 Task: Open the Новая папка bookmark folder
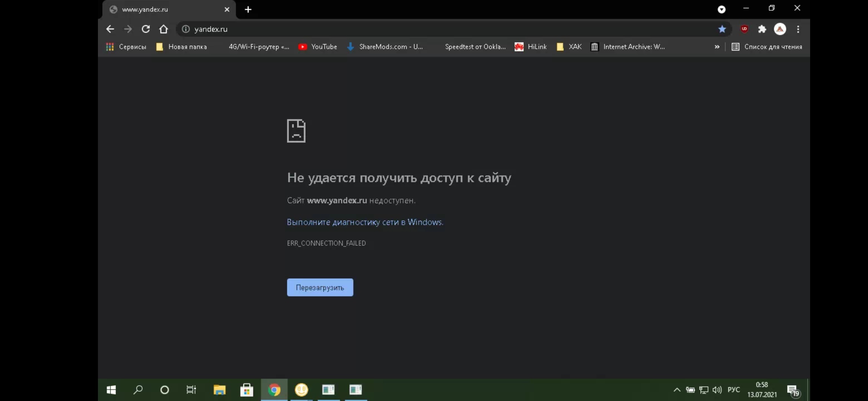click(181, 47)
